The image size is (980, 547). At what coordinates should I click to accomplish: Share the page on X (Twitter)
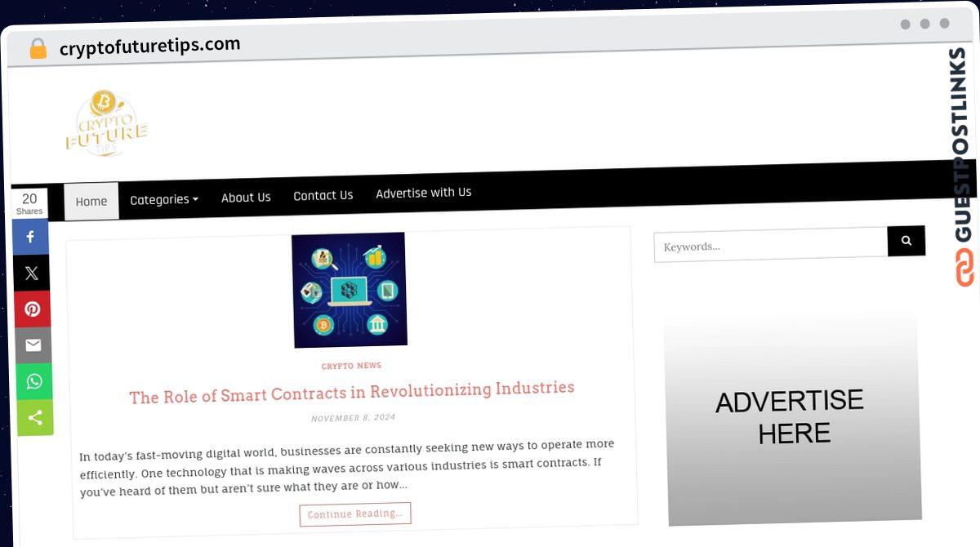click(x=32, y=273)
